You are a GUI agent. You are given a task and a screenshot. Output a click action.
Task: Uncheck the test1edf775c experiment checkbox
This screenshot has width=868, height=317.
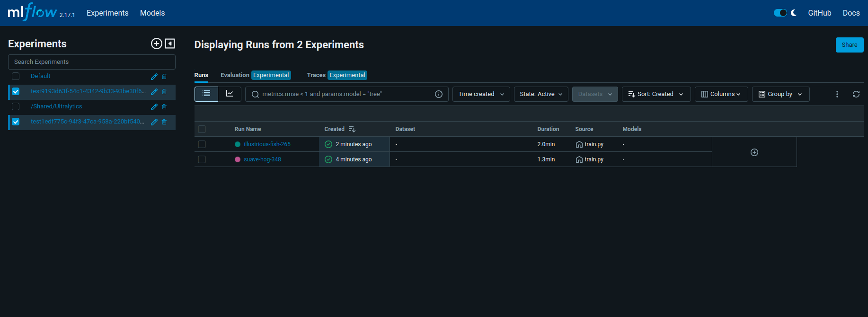coord(16,122)
